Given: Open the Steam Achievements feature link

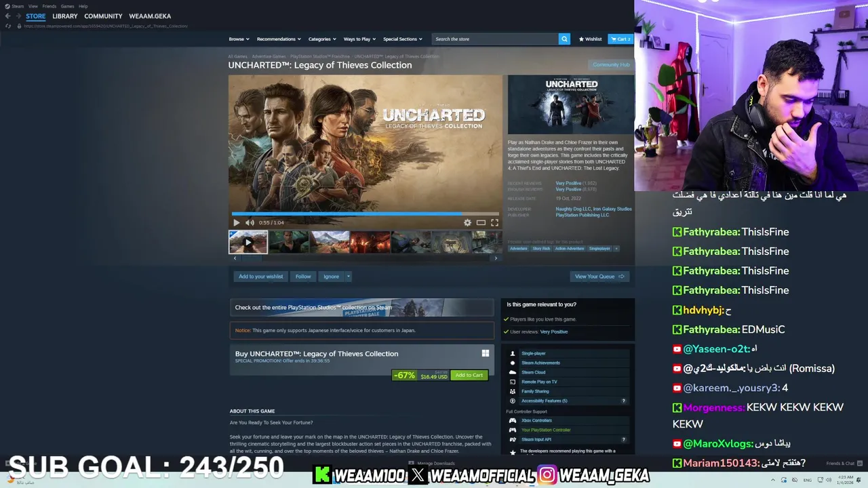Looking at the screenshot, I should click(x=540, y=363).
